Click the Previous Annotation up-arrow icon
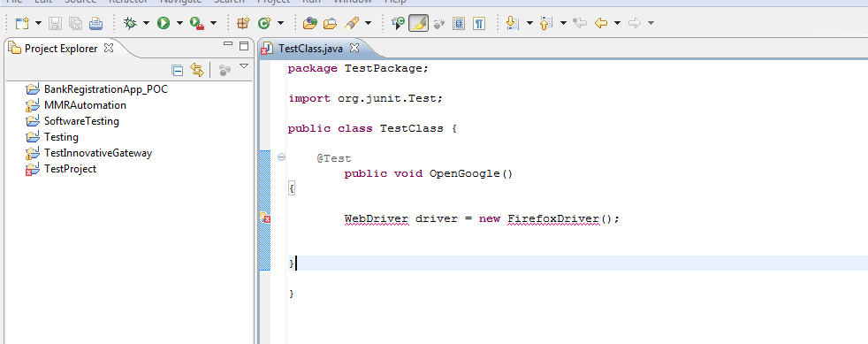This screenshot has width=868, height=344. point(546,23)
